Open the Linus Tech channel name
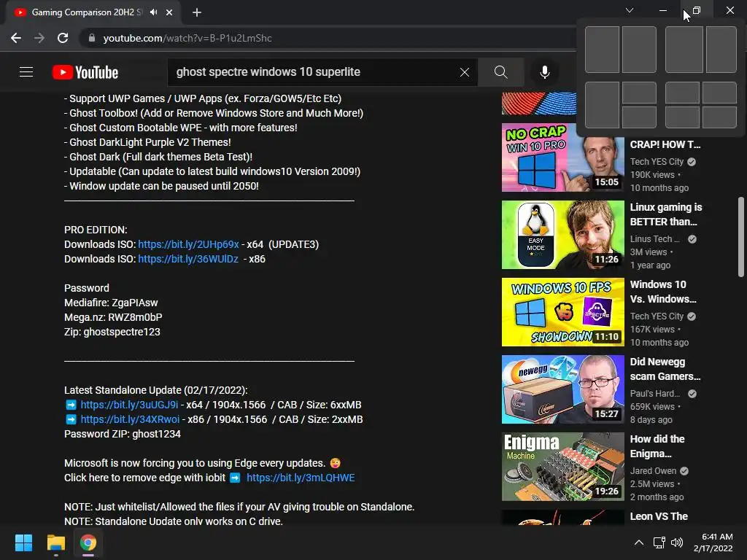This screenshot has width=747, height=560. [654, 239]
